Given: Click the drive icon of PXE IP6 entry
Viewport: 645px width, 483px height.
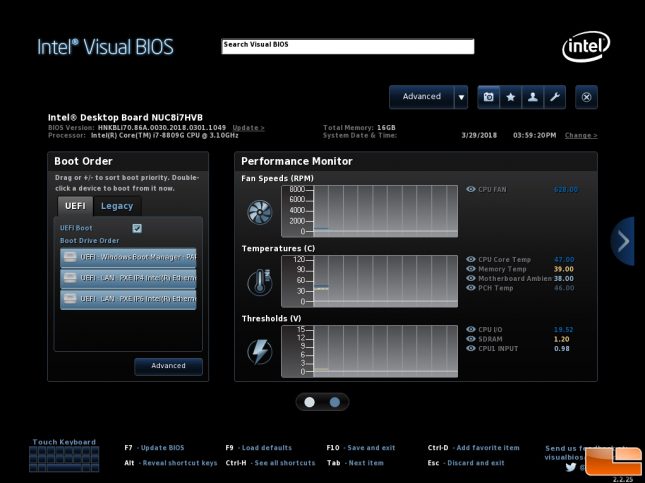Looking at the screenshot, I should [70, 299].
